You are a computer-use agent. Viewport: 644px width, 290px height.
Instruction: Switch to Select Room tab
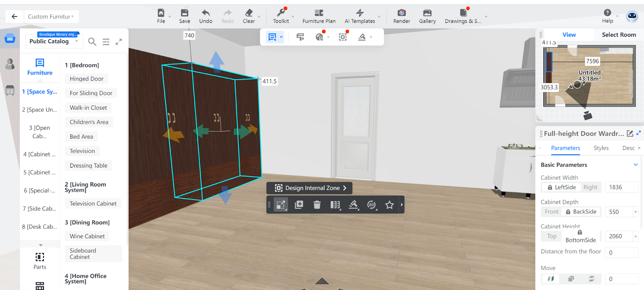619,35
